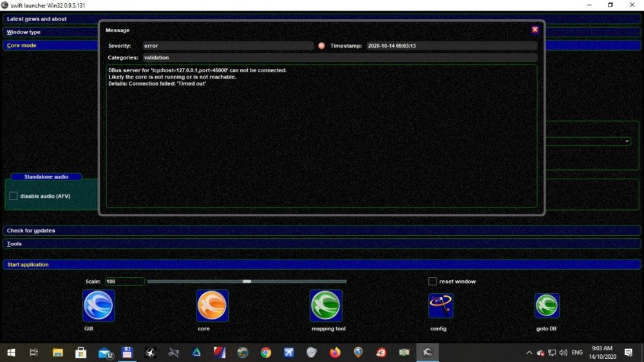Open the mapping tool icon
Screen dimensions: 644x362
[x=326, y=306]
